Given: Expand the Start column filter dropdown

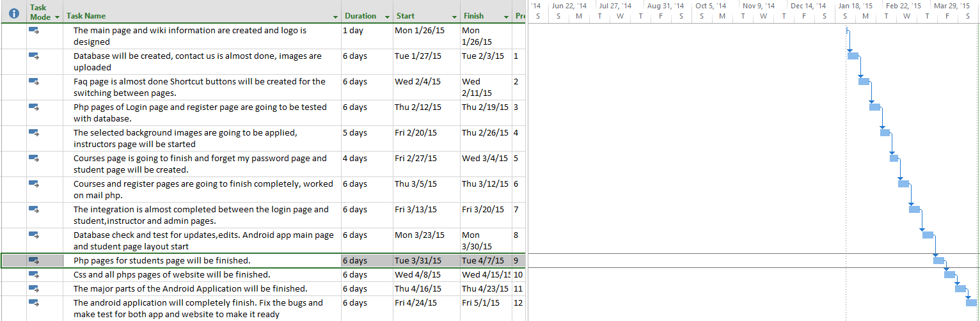Looking at the screenshot, I should tap(454, 17).
